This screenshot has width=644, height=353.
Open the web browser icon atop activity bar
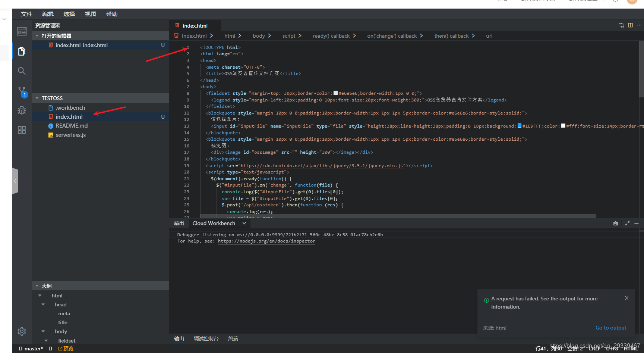point(22,31)
